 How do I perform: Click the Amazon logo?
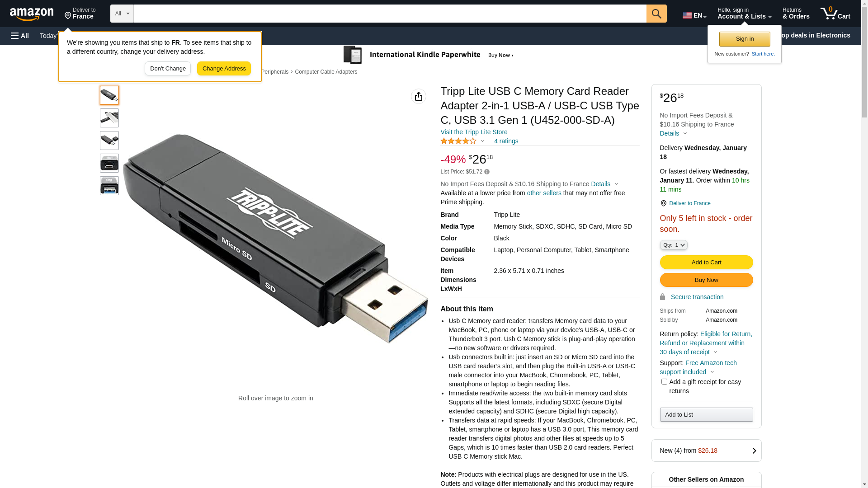coord(32,14)
